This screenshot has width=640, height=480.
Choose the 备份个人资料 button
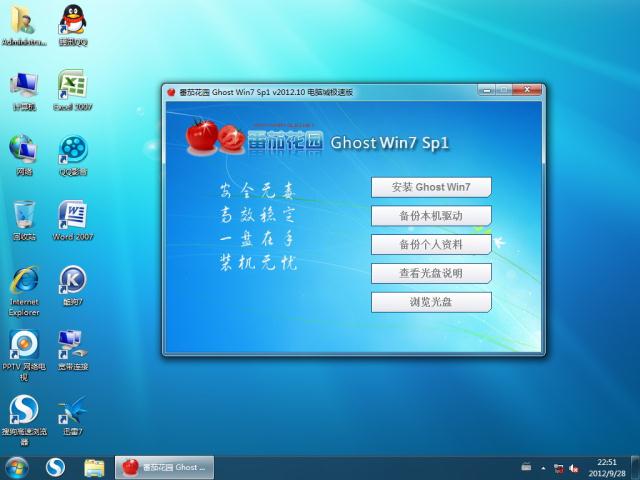pyautogui.click(x=431, y=244)
